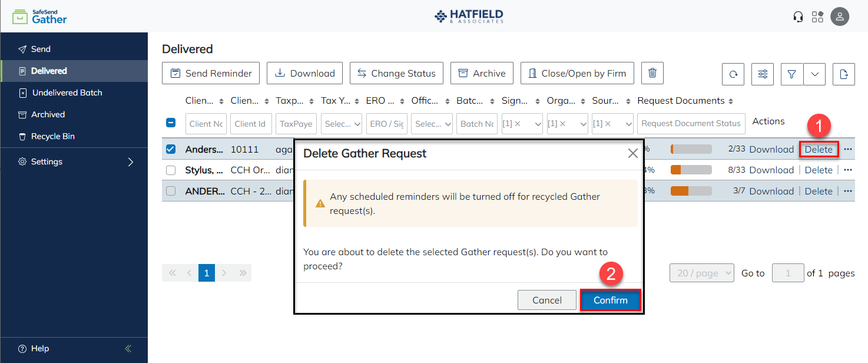
Task: Open the 20 per page dropdown
Action: [701, 272]
